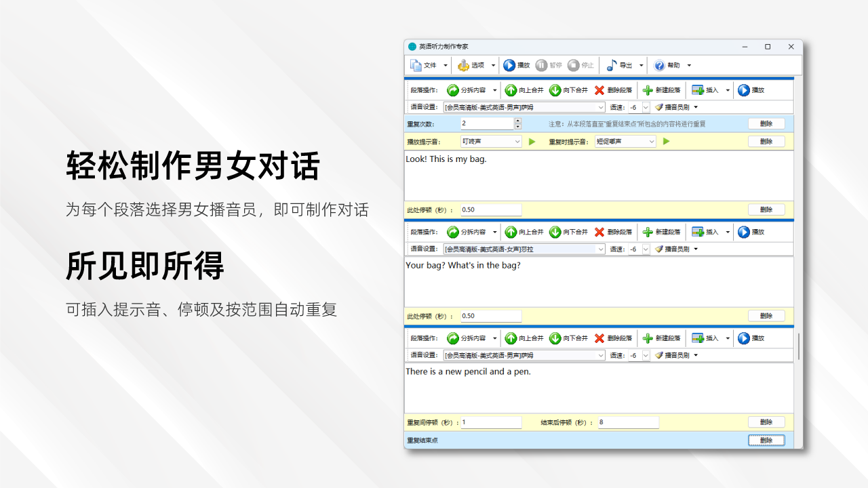Preview the 叮咚声 prompt sound with green play arrow
Viewport: 868px width, 488px height.
click(x=532, y=142)
